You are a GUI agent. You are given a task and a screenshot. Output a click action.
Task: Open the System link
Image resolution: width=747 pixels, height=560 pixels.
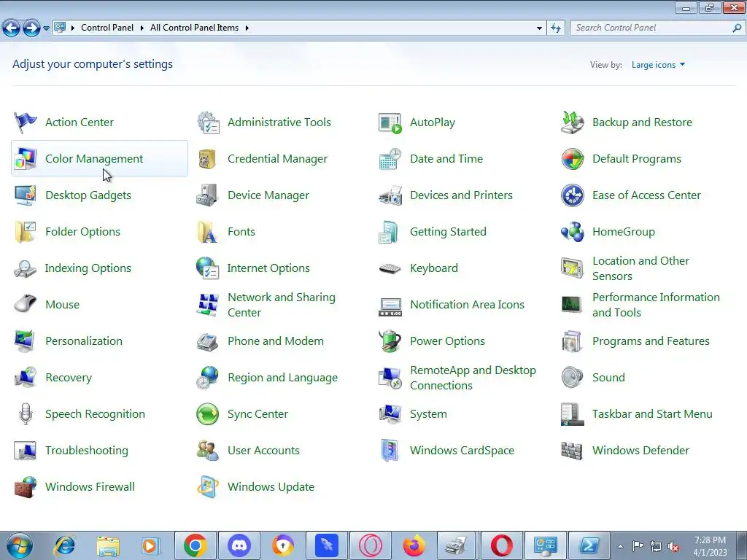coord(428,414)
